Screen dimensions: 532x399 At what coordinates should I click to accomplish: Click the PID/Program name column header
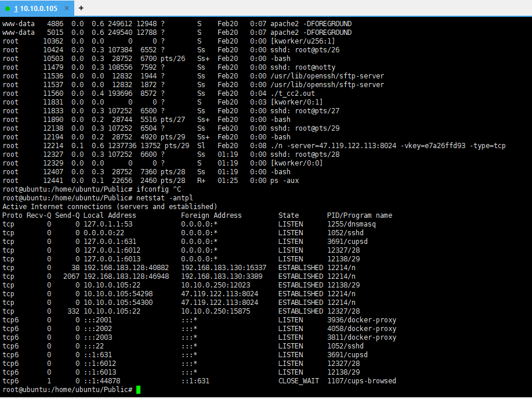(360, 215)
